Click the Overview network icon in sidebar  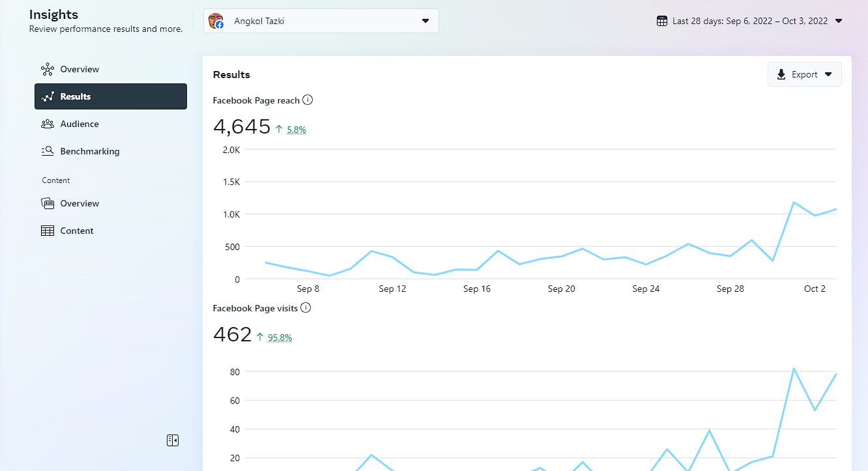click(x=47, y=69)
